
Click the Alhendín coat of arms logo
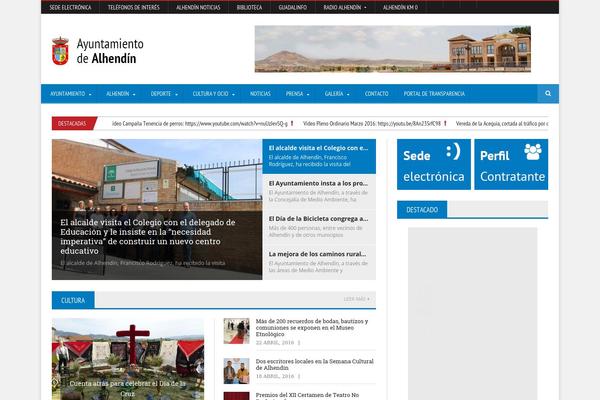point(60,51)
